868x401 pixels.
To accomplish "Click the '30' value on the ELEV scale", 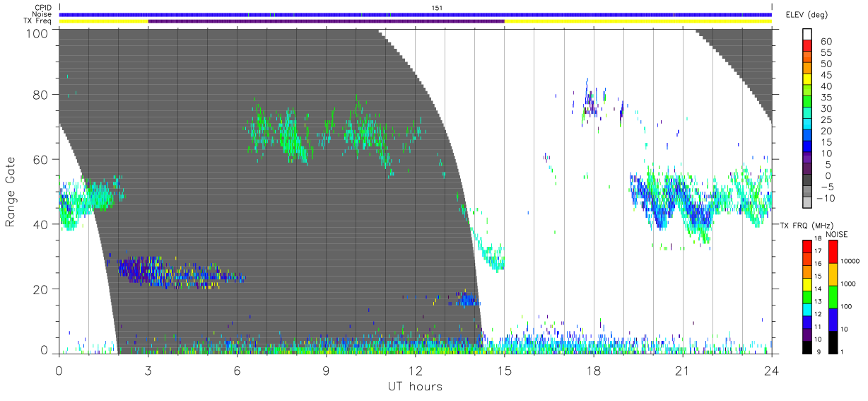I will click(825, 108).
